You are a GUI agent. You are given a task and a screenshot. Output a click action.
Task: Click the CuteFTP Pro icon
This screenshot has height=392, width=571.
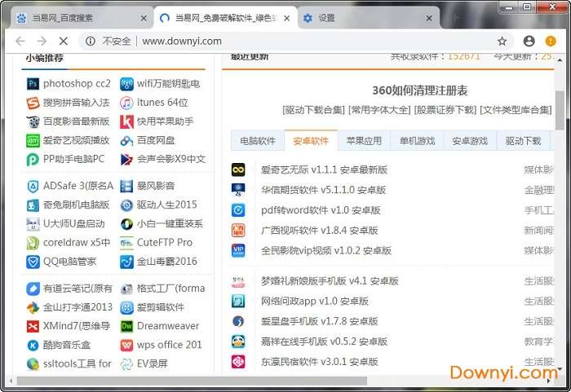pyautogui.click(x=126, y=243)
